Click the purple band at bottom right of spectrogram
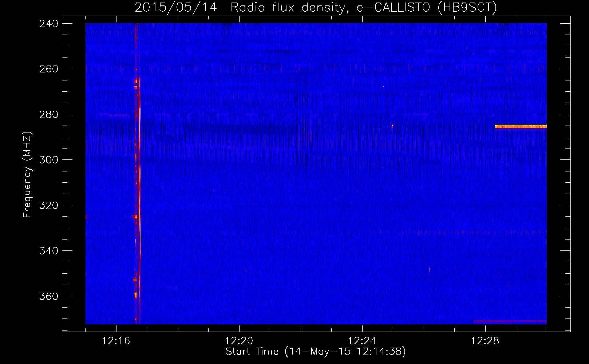Screen dimensions: 589x364 (x=510, y=321)
